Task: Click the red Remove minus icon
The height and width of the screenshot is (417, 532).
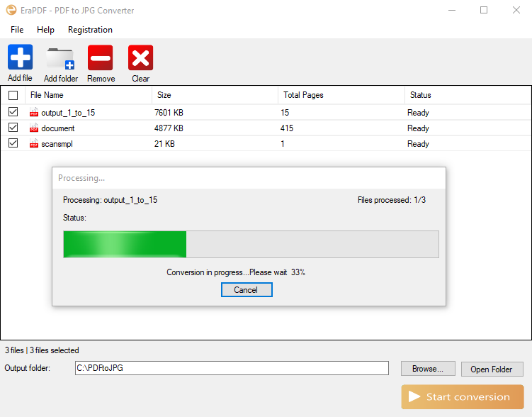Action: 101,57
